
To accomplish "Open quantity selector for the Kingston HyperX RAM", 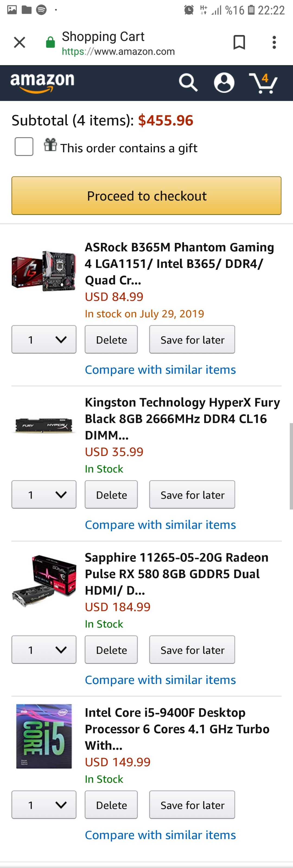I will tap(44, 494).
